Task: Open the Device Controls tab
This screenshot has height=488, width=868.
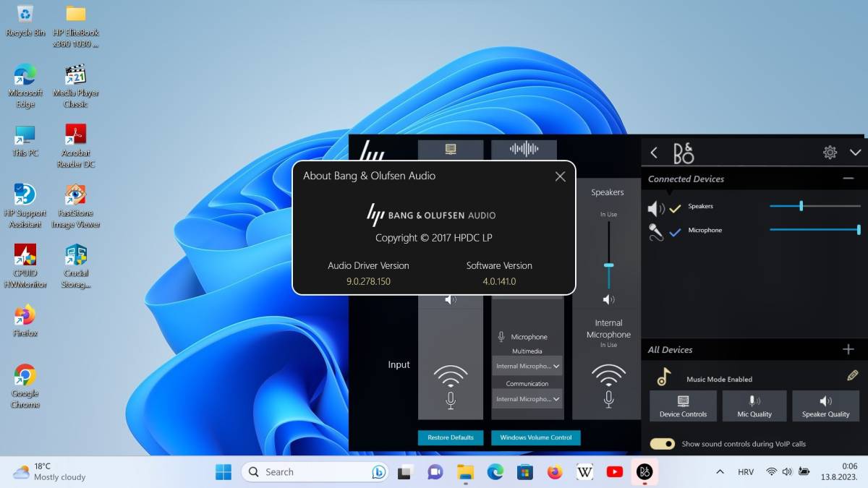Action: click(x=684, y=406)
